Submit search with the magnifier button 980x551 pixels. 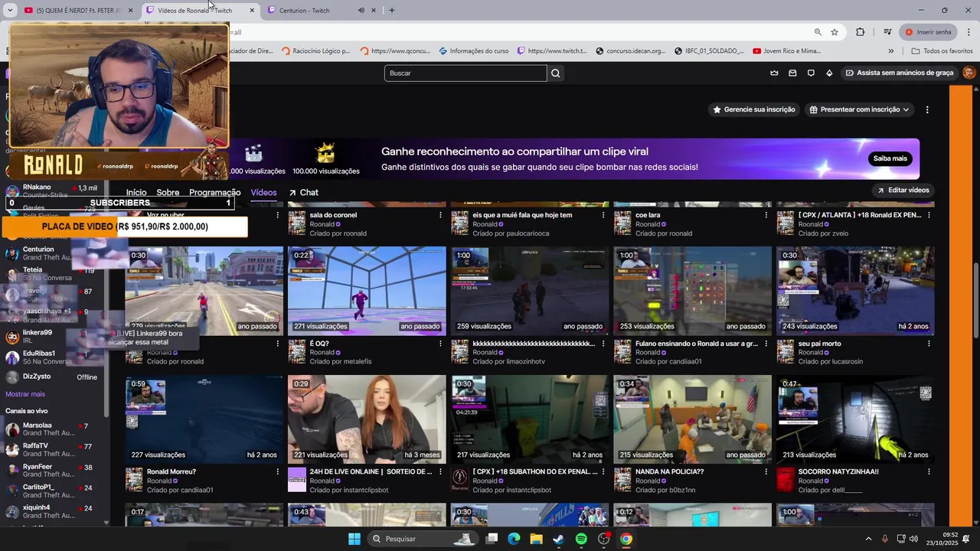click(556, 73)
